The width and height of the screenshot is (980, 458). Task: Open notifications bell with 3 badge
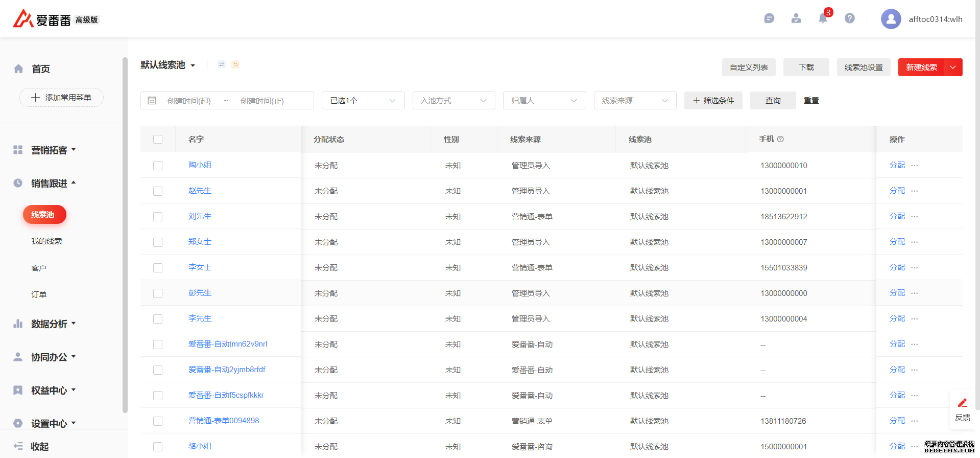click(x=823, y=18)
